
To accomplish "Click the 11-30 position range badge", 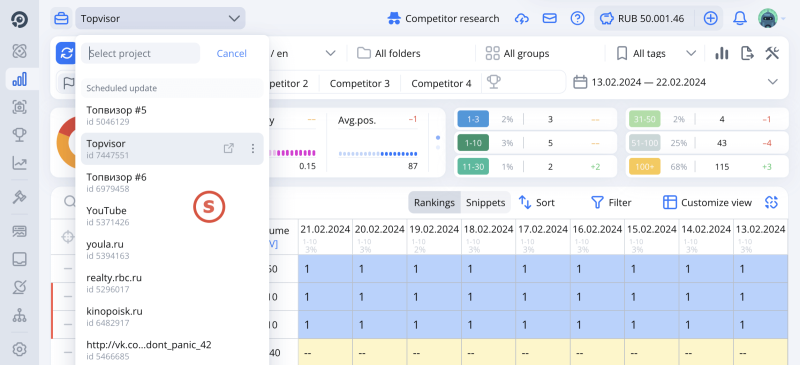I will [473, 167].
